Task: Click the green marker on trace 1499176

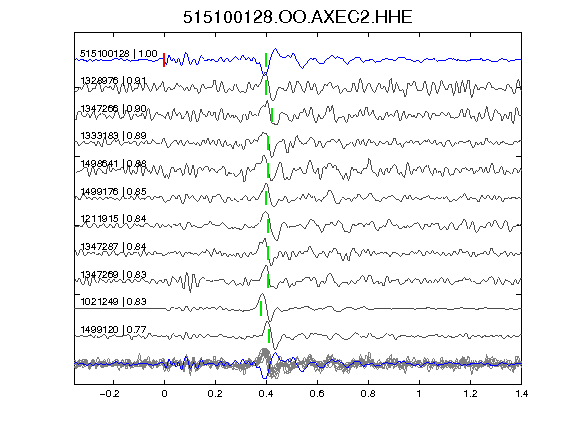Action: 266,198
